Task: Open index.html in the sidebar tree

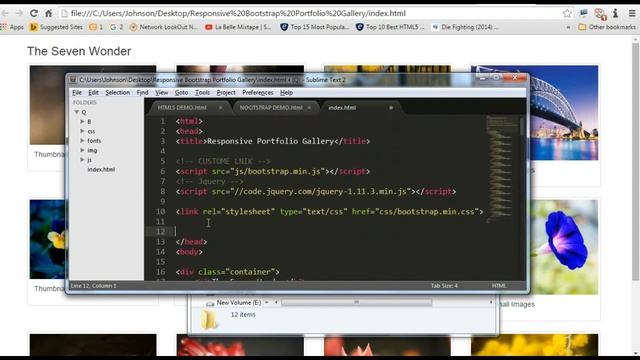Action: (x=101, y=169)
